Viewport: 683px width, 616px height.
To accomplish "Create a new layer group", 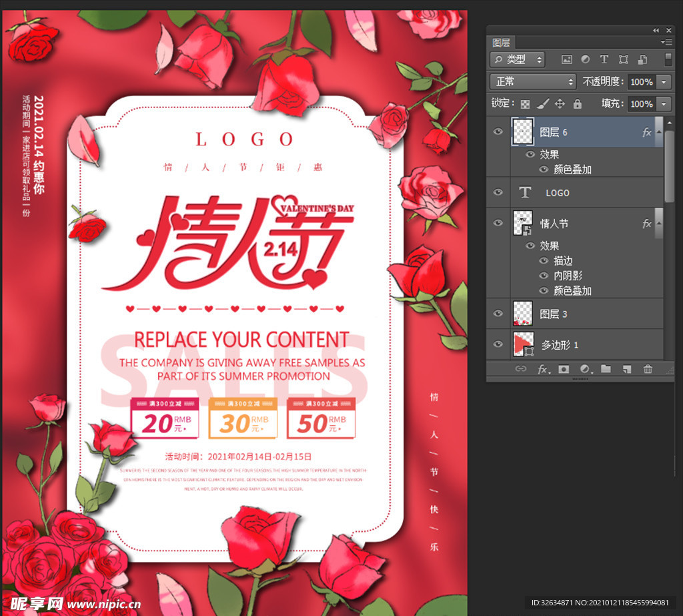I will [x=606, y=369].
